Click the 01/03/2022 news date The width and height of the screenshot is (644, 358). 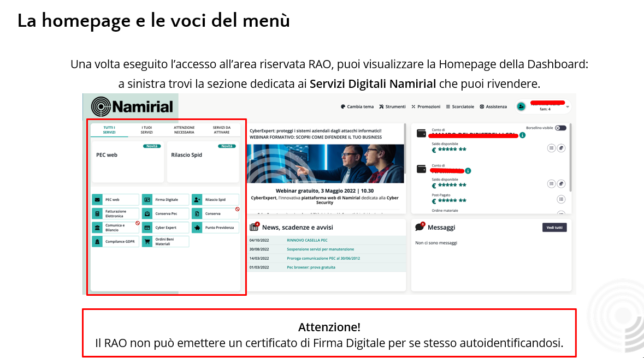(259, 267)
